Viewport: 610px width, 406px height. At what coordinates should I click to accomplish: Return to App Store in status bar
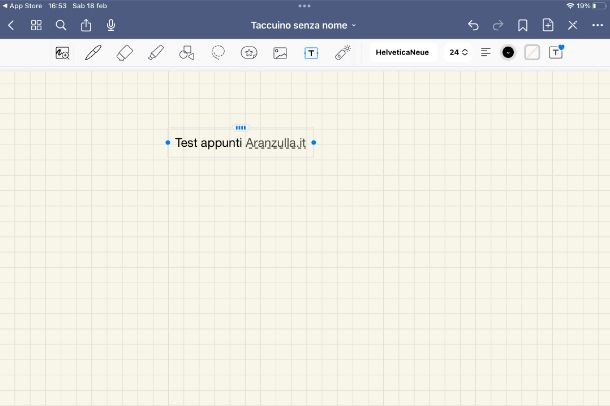pos(23,6)
